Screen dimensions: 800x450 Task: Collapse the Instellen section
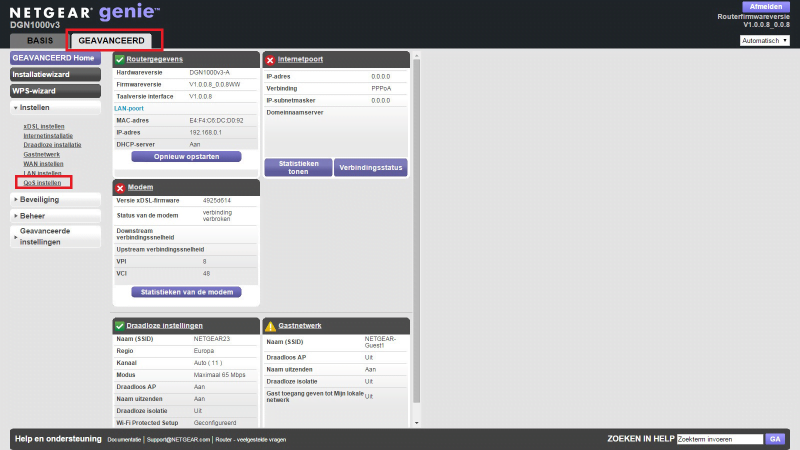click(x=55, y=108)
